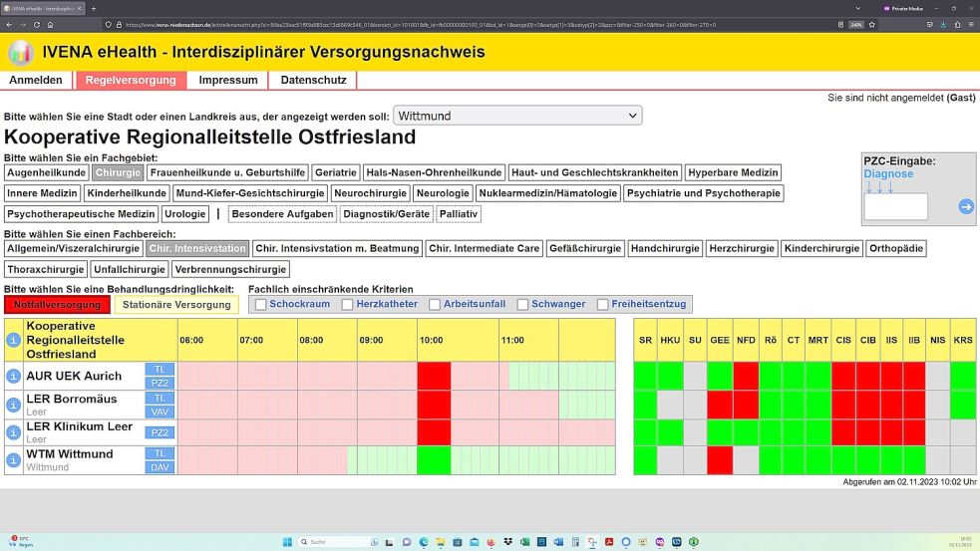Click the IVENA eHealth logo

click(21, 52)
